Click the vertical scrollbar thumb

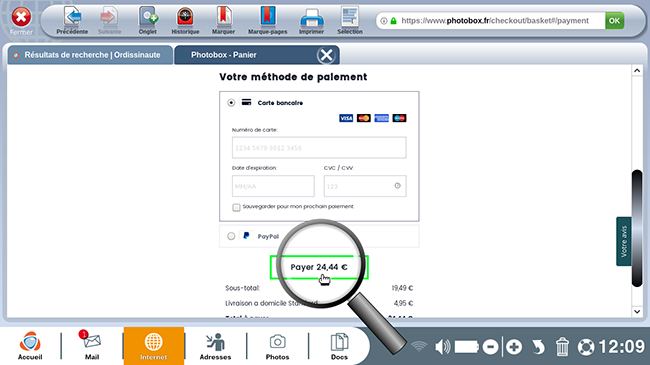(x=637, y=228)
